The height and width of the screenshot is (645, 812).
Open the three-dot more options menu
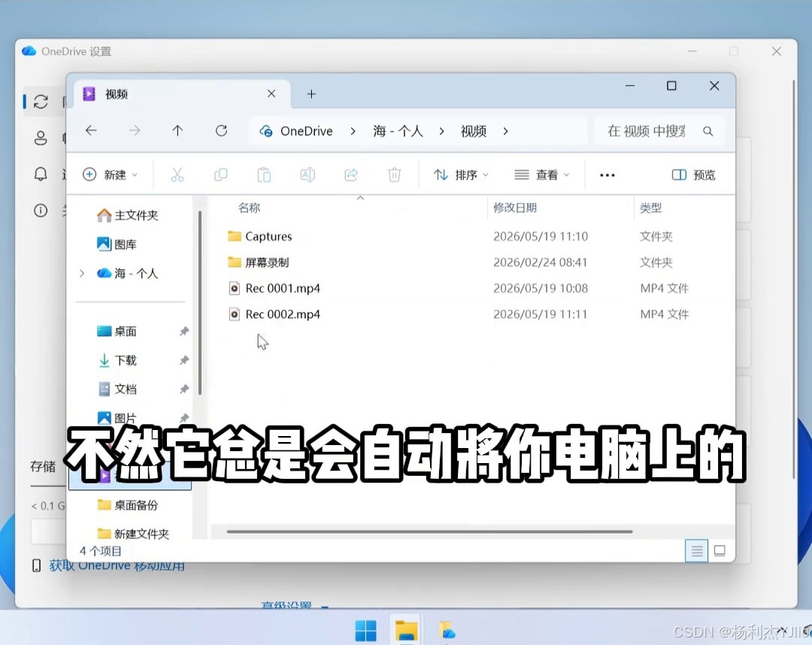coord(607,175)
